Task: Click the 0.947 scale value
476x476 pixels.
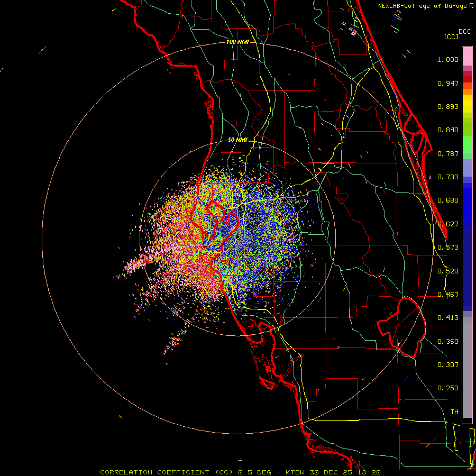Action: (x=448, y=83)
